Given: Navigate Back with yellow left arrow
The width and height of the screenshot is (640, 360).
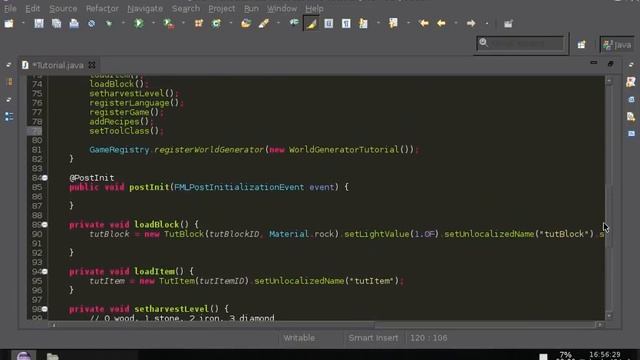Looking at the screenshot, I should (x=441, y=24).
